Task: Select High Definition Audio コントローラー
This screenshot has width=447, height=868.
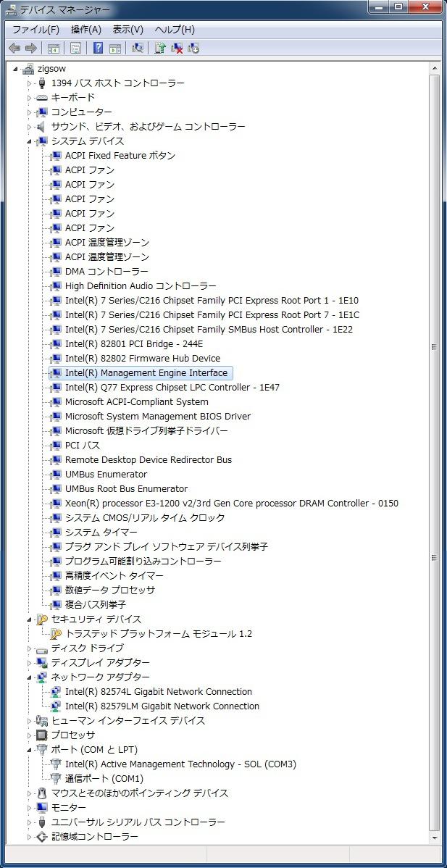Action: pos(141,285)
